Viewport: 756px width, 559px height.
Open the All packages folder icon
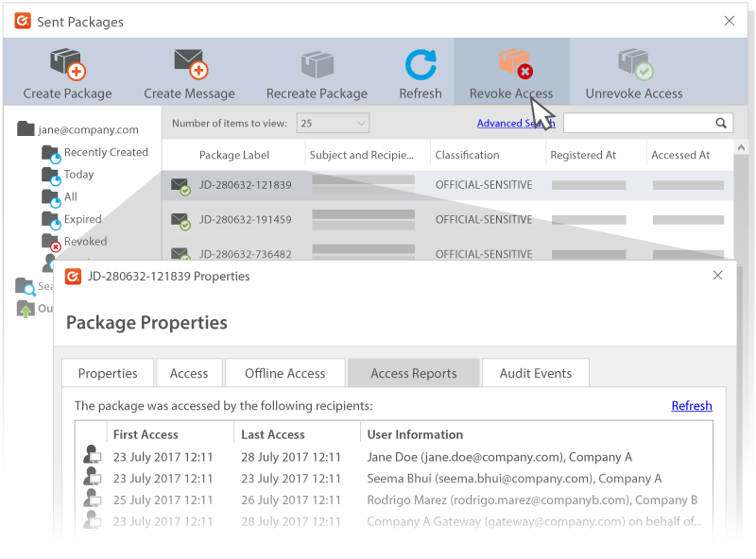[51, 198]
